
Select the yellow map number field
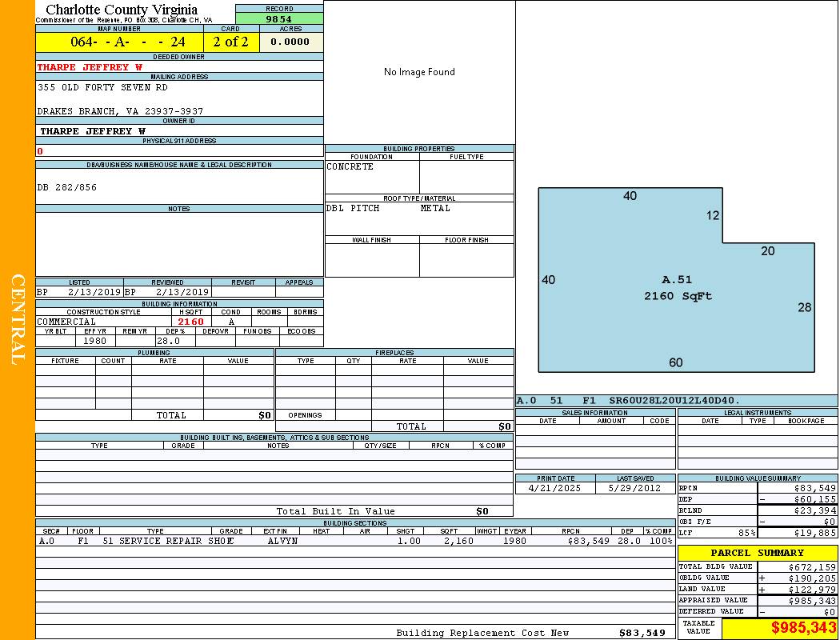click(x=119, y=42)
